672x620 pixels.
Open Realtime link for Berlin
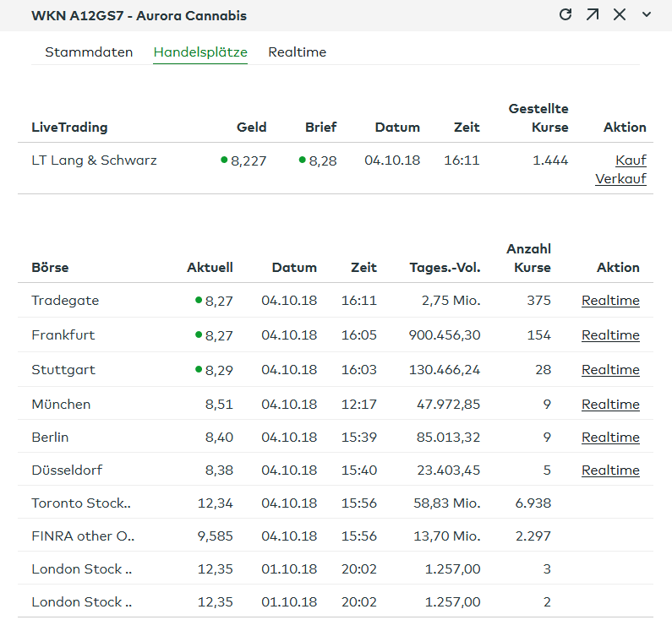coord(610,438)
